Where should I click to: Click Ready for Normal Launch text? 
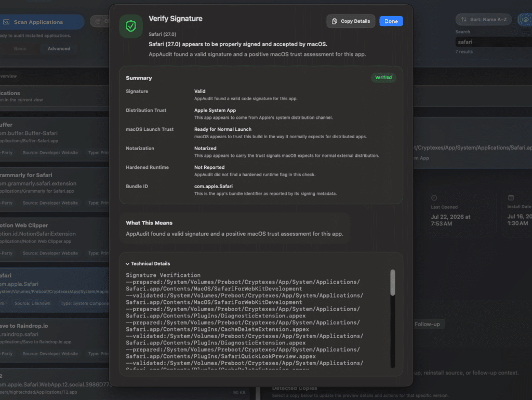[222, 129]
